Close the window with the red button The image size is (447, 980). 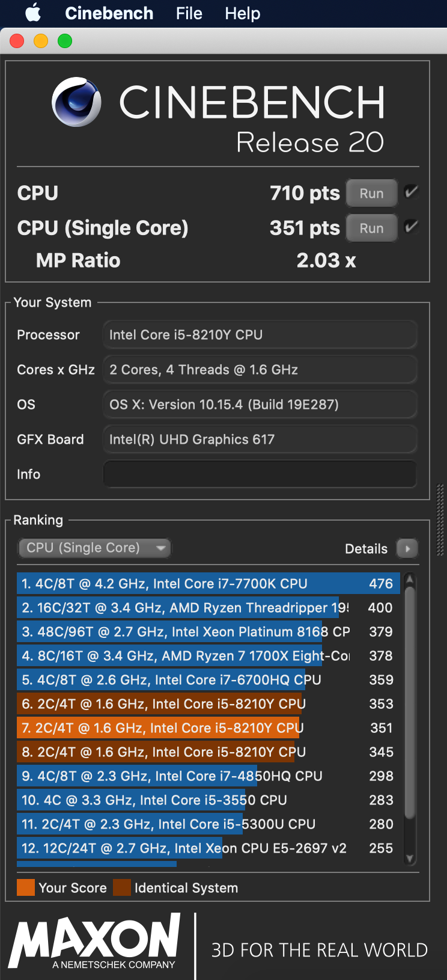pos(17,41)
